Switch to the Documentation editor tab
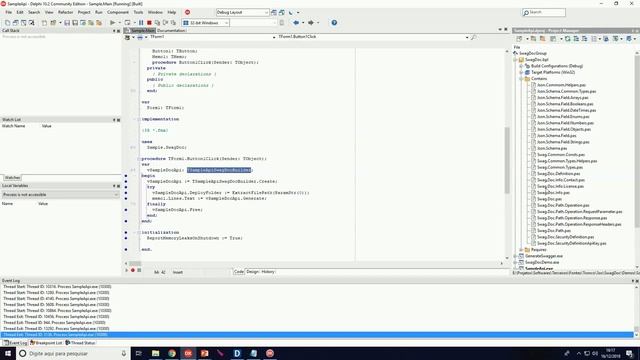Image resolution: width=640 pixels, height=360 pixels. pyautogui.click(x=171, y=31)
